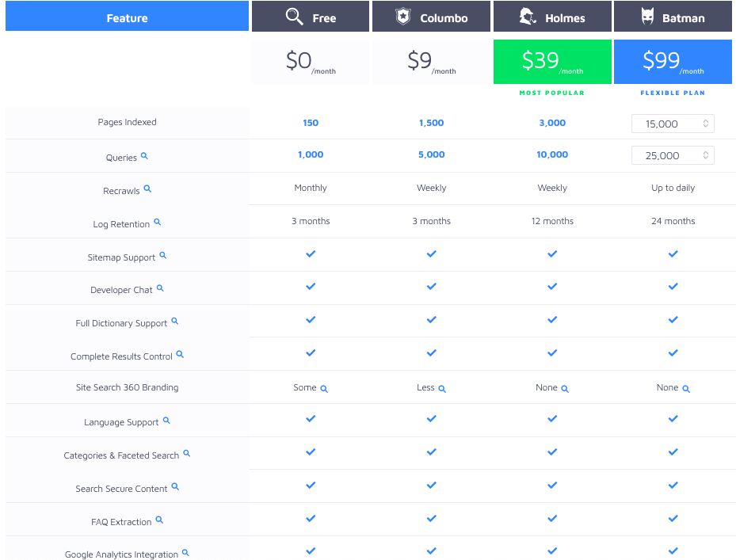Click the mask icon on Batman plan

(x=648, y=17)
